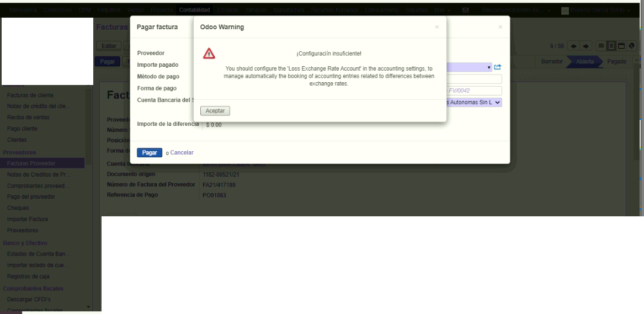Click the sidebar scroll down arrow
Viewport: 644px width, 314px height.
click(x=88, y=307)
